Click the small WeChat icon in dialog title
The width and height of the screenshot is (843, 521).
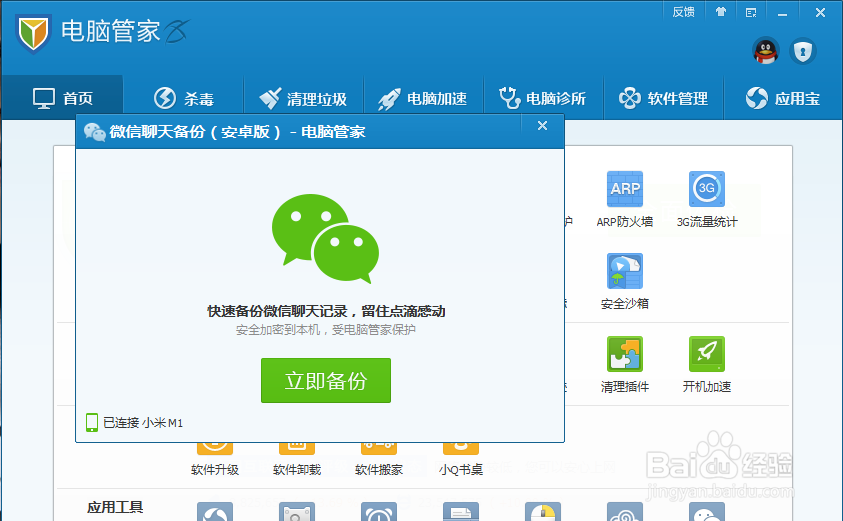(x=95, y=132)
